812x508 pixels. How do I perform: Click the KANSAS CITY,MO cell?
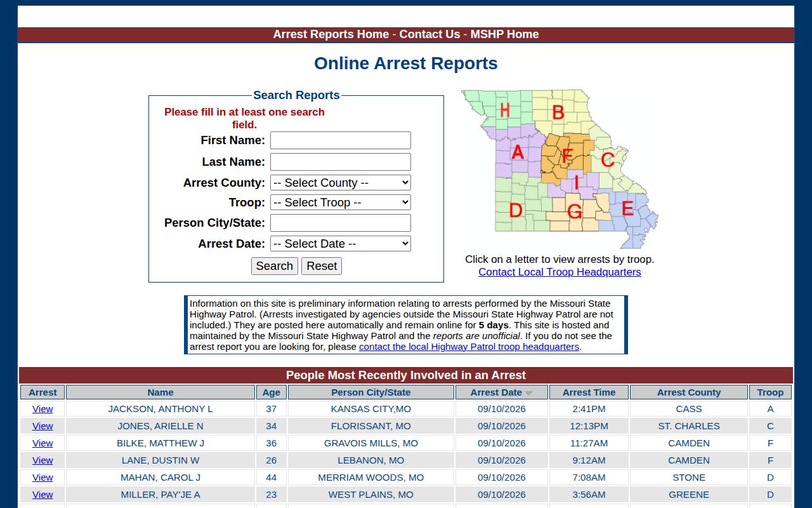(x=371, y=409)
